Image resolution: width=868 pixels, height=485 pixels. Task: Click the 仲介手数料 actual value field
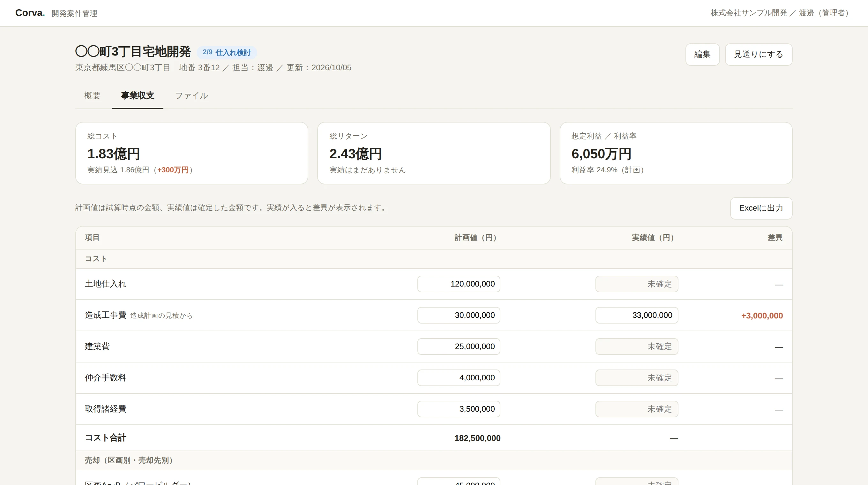click(637, 378)
